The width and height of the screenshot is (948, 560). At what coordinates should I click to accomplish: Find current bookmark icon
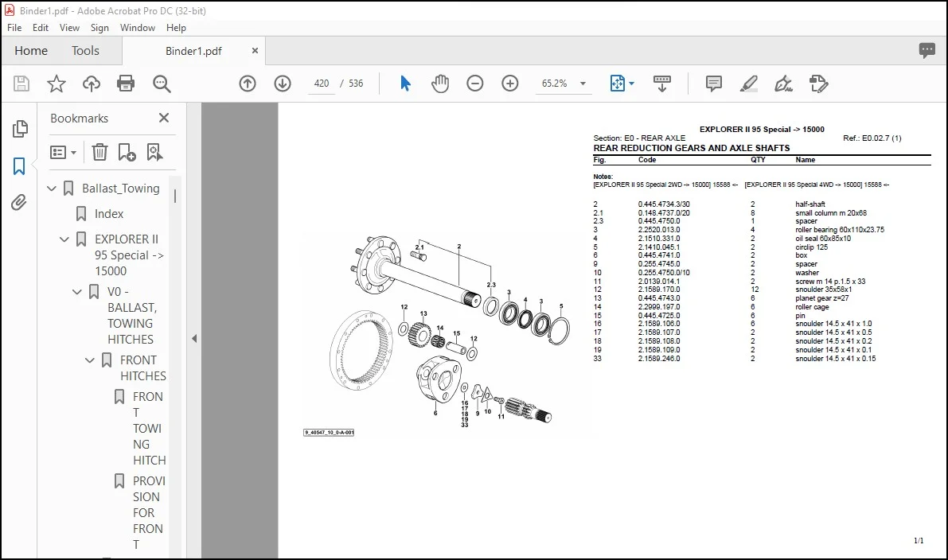coord(154,152)
